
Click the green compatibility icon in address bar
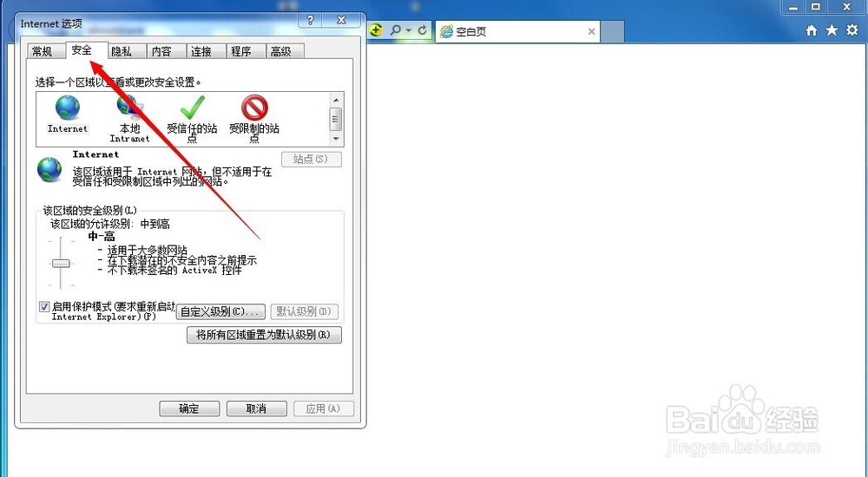pyautogui.click(x=376, y=30)
